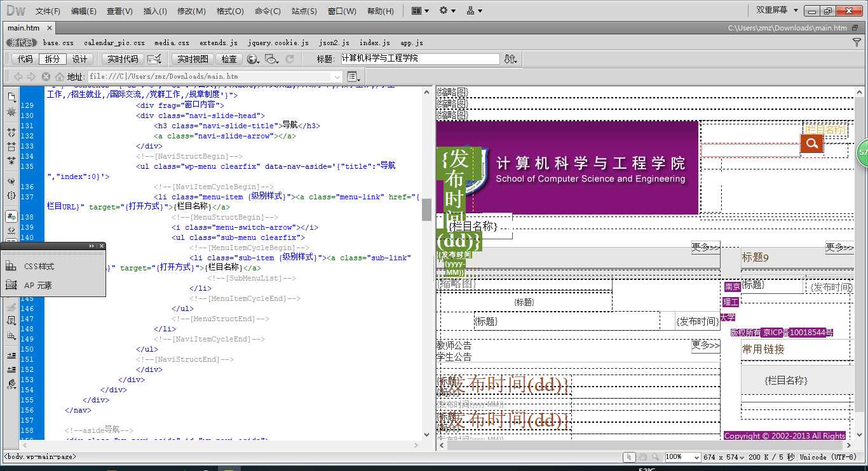Open the 100% zoom level dropdown
Viewport: 868px width, 471px height.
[682, 457]
